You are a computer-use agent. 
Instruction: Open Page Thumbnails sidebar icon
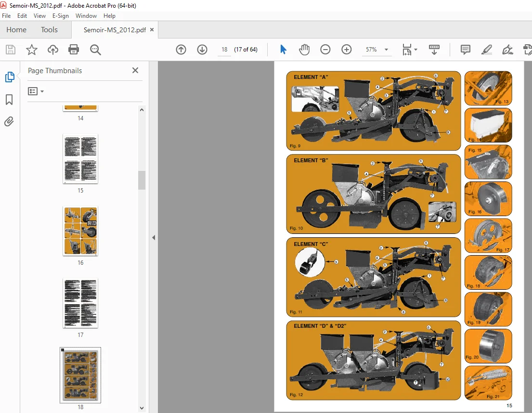(x=10, y=77)
